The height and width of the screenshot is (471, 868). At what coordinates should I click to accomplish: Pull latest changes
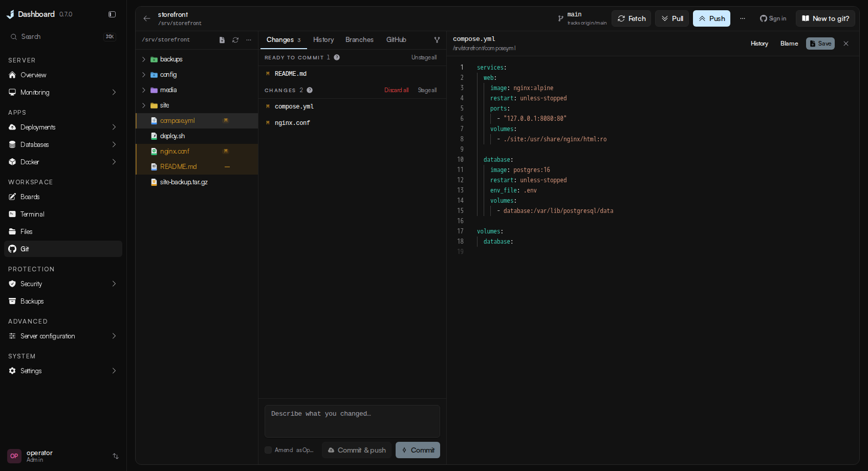(x=672, y=18)
